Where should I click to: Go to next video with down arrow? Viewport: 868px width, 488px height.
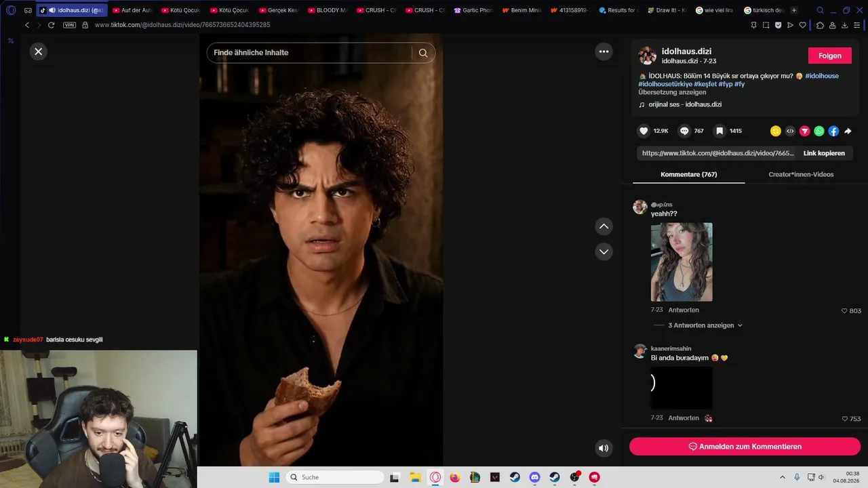pyautogui.click(x=604, y=251)
